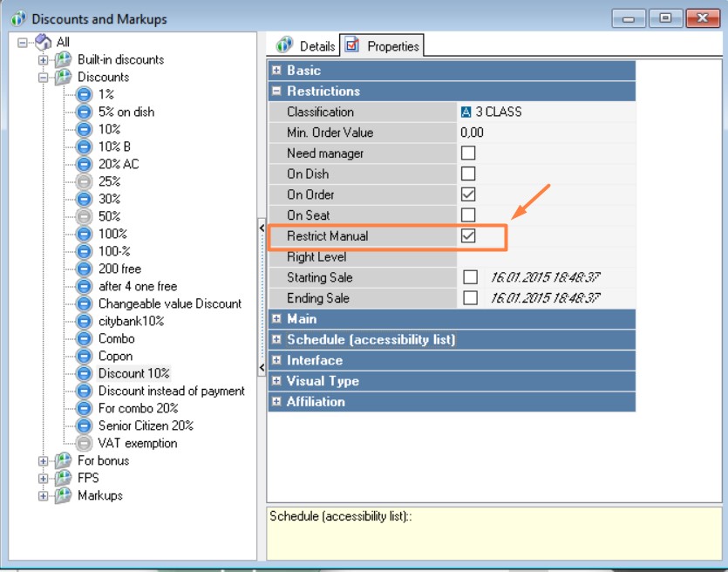Open the Properties tab
This screenshot has height=572, width=728.
pyautogui.click(x=383, y=46)
